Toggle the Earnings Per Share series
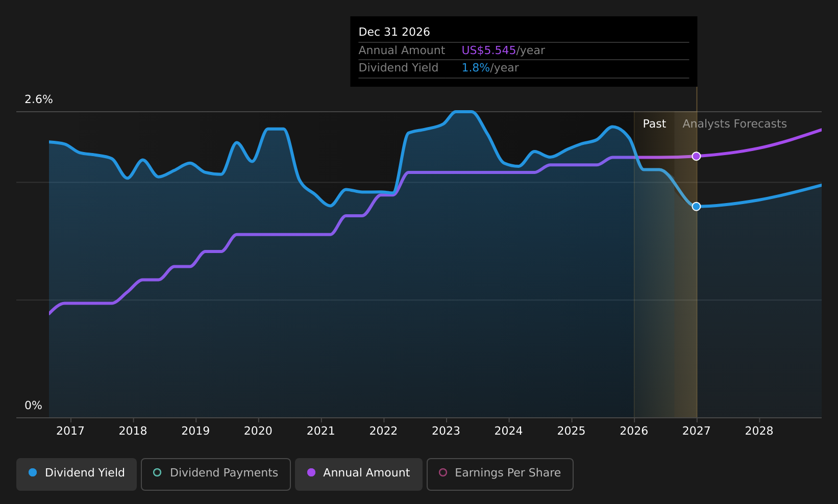Viewport: 838px width, 504px height. click(x=500, y=474)
